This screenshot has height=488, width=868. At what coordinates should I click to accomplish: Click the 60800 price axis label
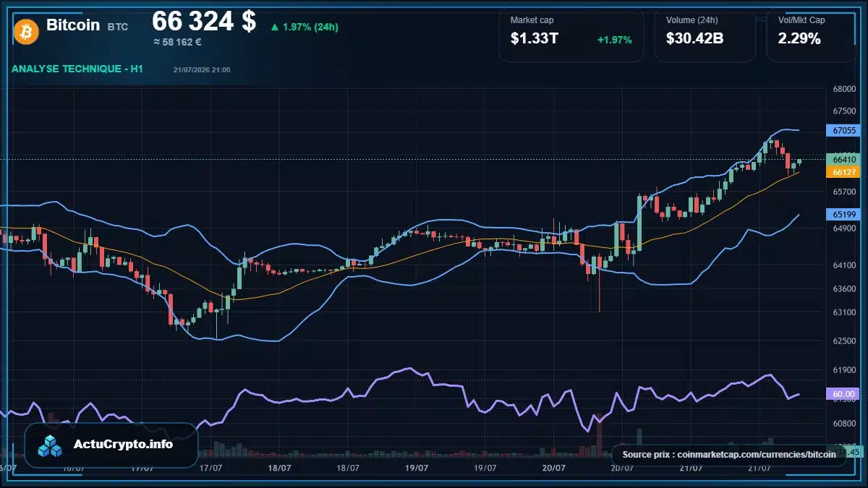pos(844,424)
